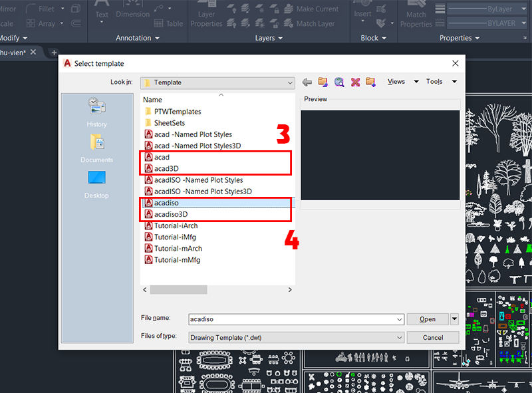
Task: Click the Open button
Action: tap(429, 319)
